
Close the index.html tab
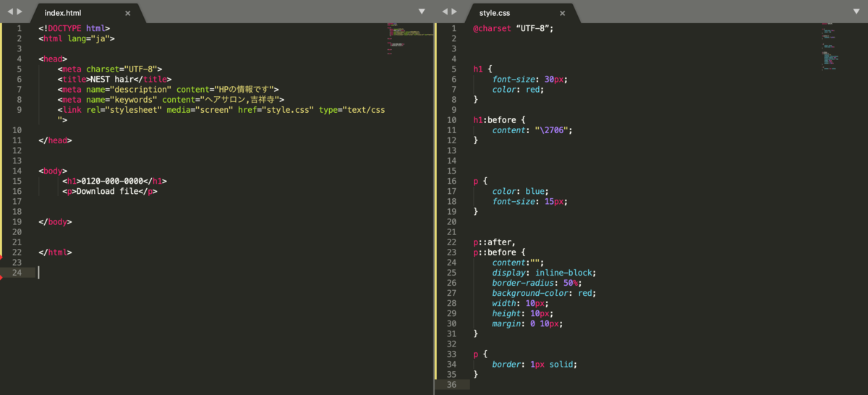[128, 13]
